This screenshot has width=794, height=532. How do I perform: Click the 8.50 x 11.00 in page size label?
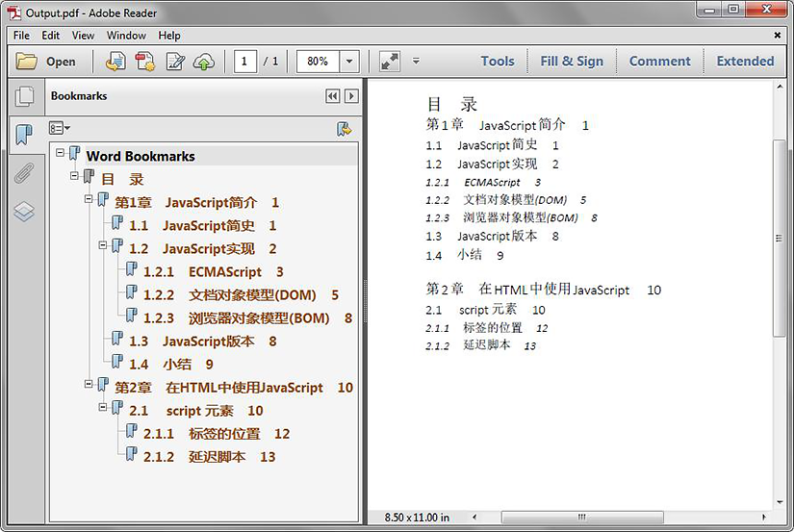point(417,518)
